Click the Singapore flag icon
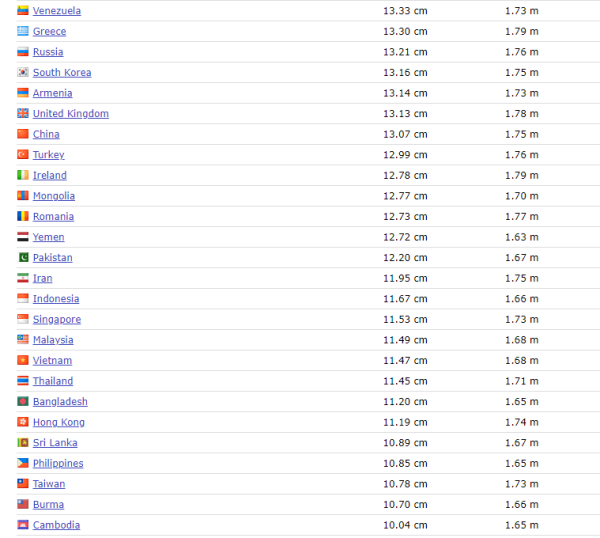 click(x=23, y=320)
